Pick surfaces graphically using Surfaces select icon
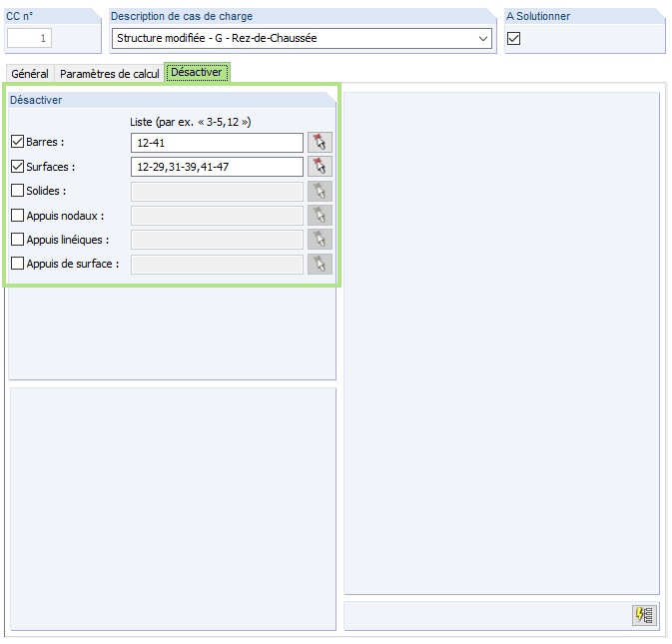This screenshot has width=672, height=644. pyautogui.click(x=320, y=167)
